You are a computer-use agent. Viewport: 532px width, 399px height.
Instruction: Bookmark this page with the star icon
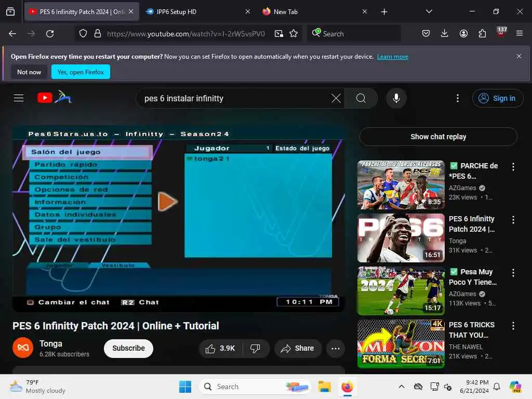pos(294,33)
